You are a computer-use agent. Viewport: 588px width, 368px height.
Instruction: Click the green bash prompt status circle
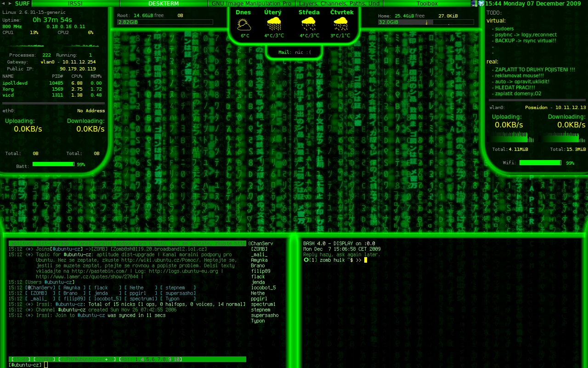click(306, 260)
